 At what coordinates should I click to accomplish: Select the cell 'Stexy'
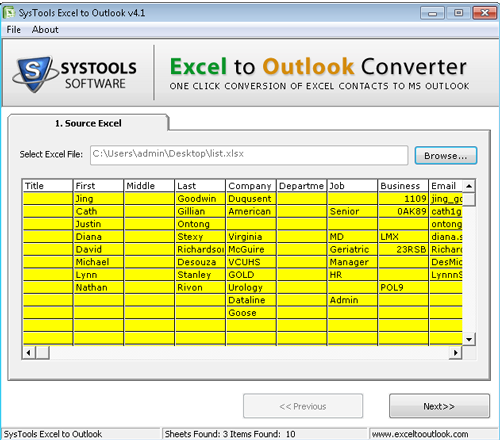tap(200, 237)
